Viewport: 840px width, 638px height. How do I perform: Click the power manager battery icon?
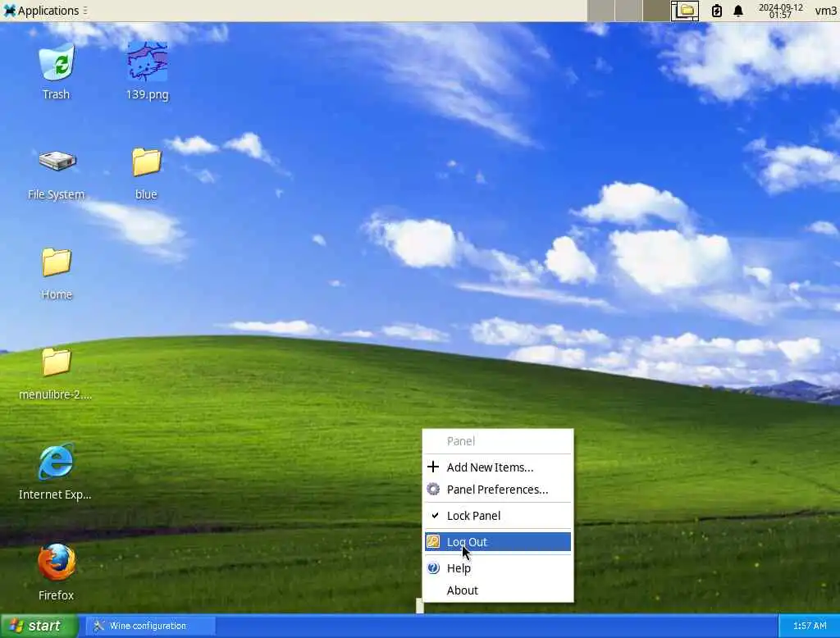click(717, 11)
